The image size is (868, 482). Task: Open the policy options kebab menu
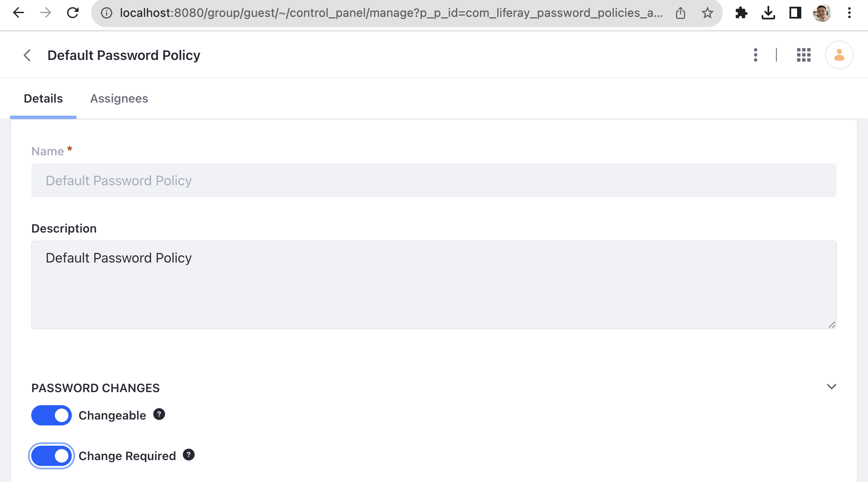click(756, 55)
